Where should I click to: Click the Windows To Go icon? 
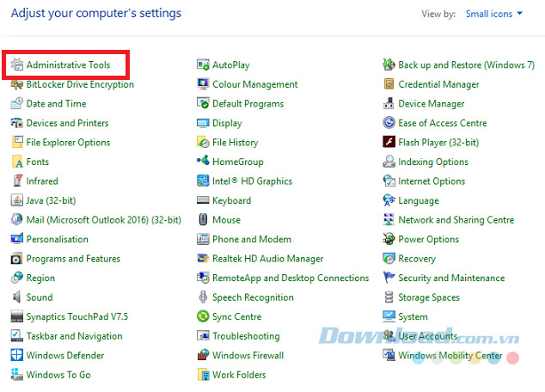16,375
